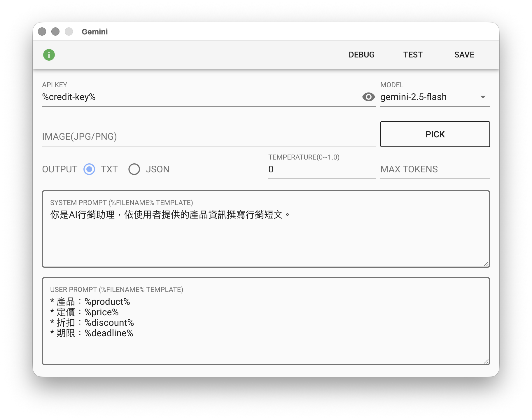Click the window close button

click(x=42, y=32)
